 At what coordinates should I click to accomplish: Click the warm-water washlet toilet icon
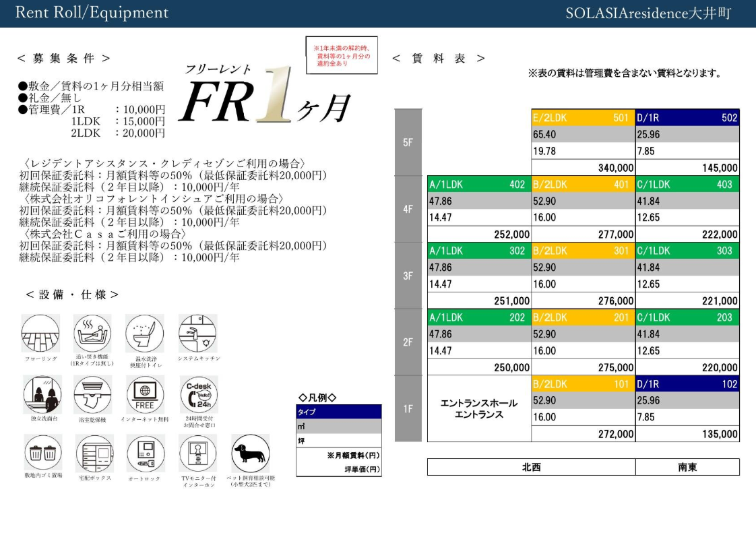pyautogui.click(x=144, y=333)
